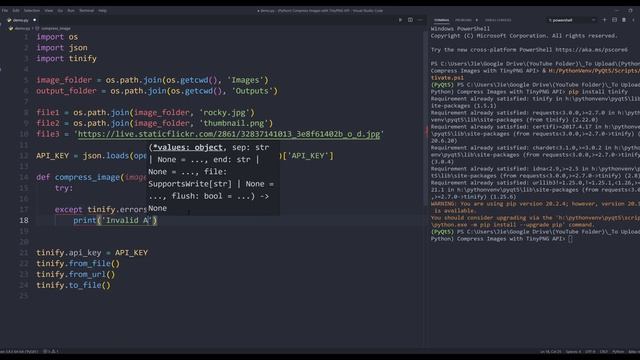640x360 pixels.
Task: Click the Ln, Col indicator in status bar
Action: (x=551, y=351)
